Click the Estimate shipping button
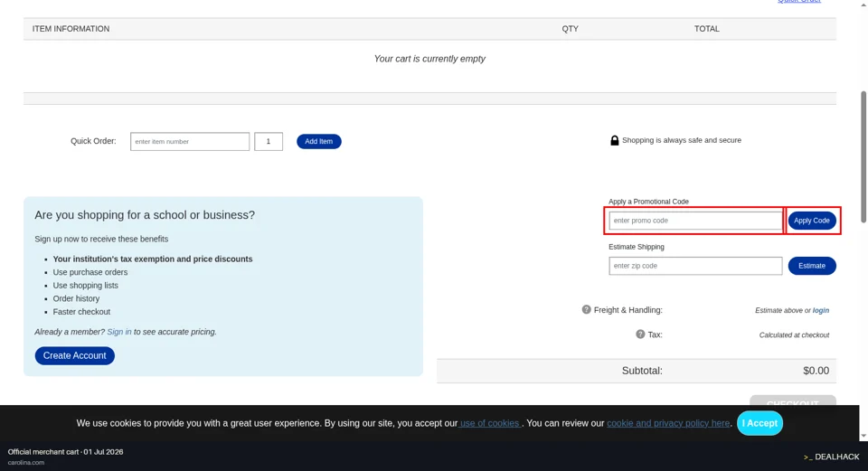 [x=812, y=266]
